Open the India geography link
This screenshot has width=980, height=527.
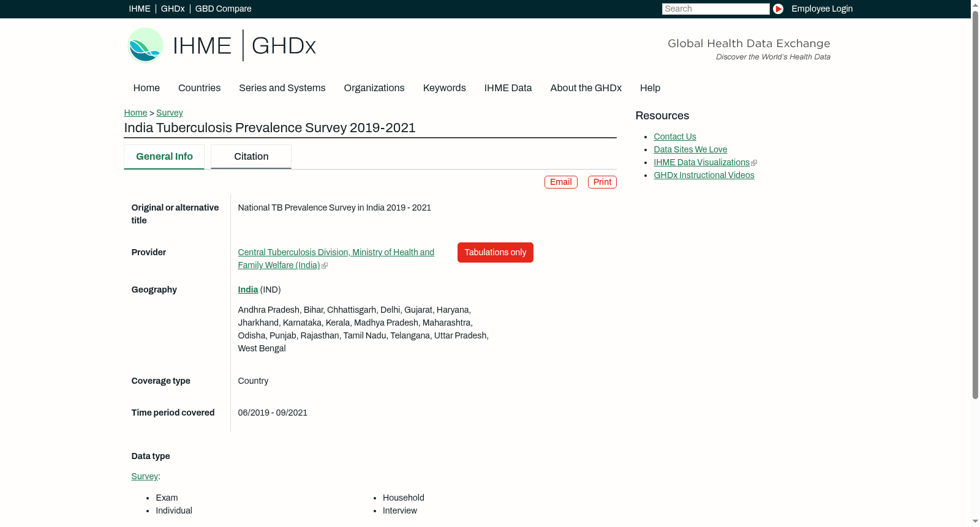(248, 290)
